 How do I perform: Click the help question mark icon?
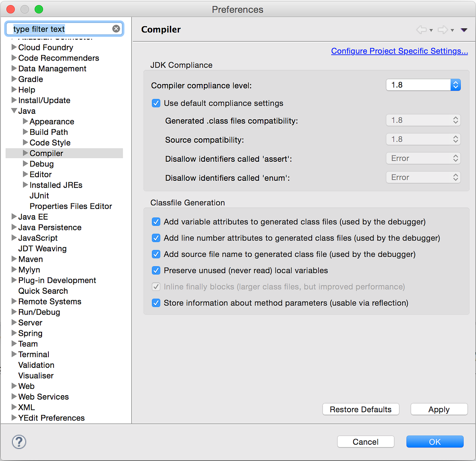[x=19, y=441]
